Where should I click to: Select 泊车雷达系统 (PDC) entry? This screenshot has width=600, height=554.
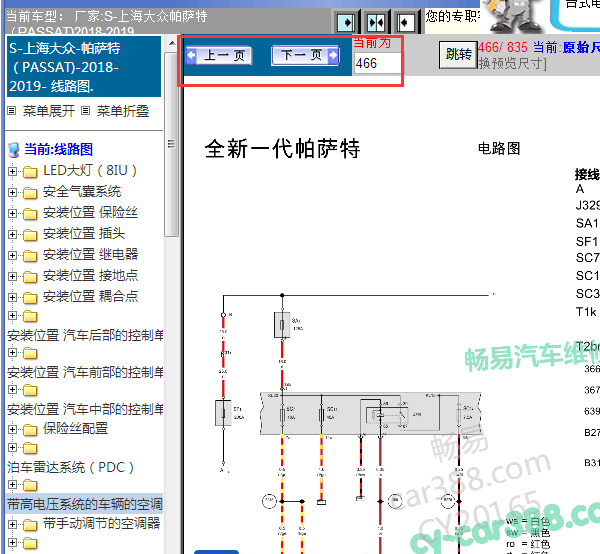pyautogui.click(x=70, y=468)
